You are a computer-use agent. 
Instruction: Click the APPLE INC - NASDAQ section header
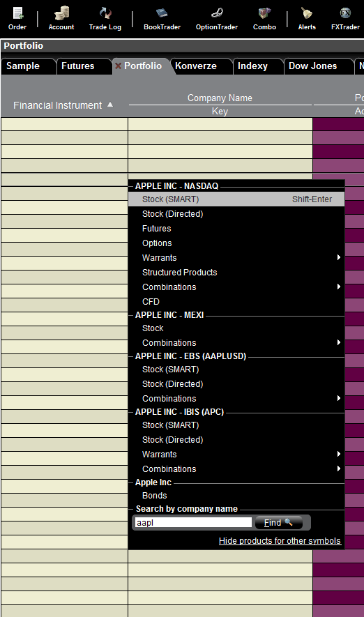pyautogui.click(x=176, y=185)
